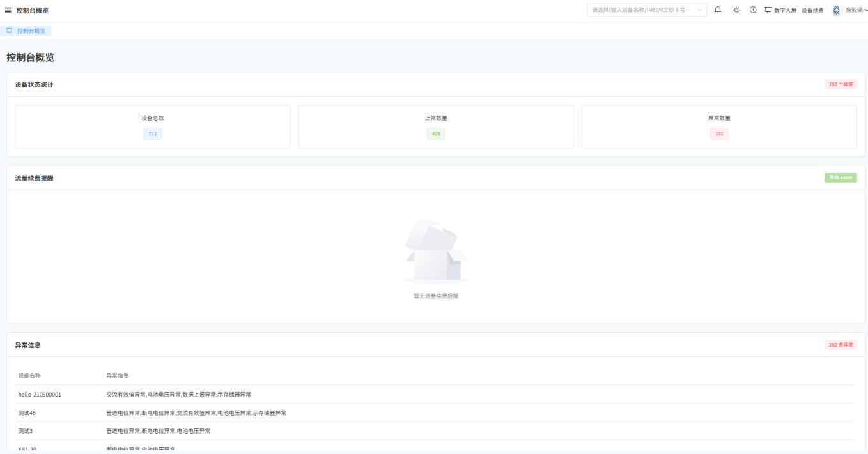Select the hello-210500001 device row
Screen dimensions: 868x454
[x=435, y=394]
